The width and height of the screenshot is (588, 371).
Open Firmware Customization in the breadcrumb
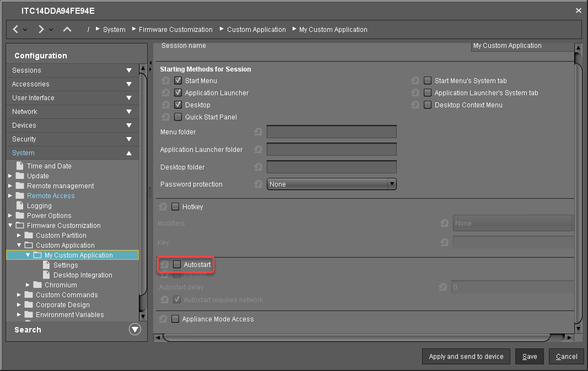[x=175, y=30]
